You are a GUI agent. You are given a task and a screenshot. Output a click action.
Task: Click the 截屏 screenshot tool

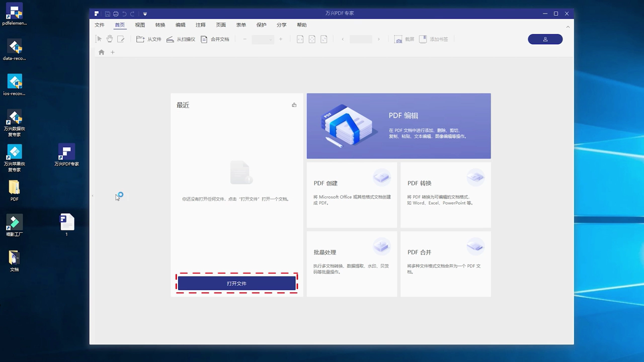[405, 39]
